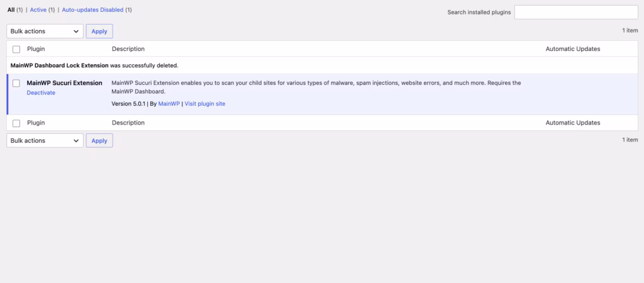Viewport: 644px width, 283px height.
Task: Open the MainWP author link
Action: 169,104
